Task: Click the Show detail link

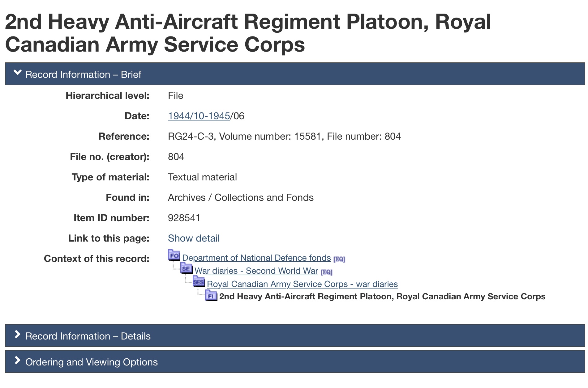Action: pos(194,238)
